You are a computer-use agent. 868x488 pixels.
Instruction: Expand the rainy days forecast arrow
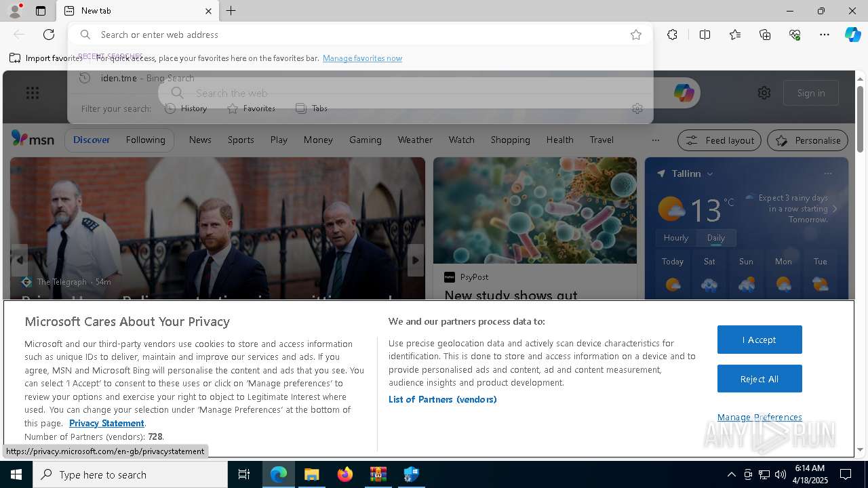(835, 209)
